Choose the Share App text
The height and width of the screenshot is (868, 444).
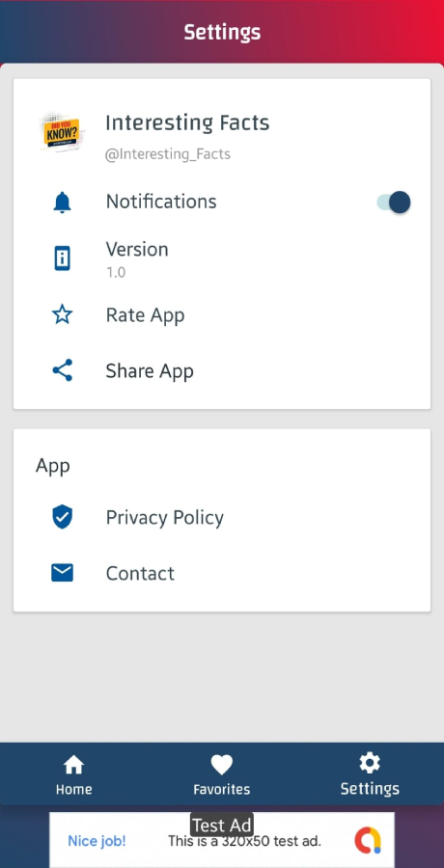[x=150, y=371]
